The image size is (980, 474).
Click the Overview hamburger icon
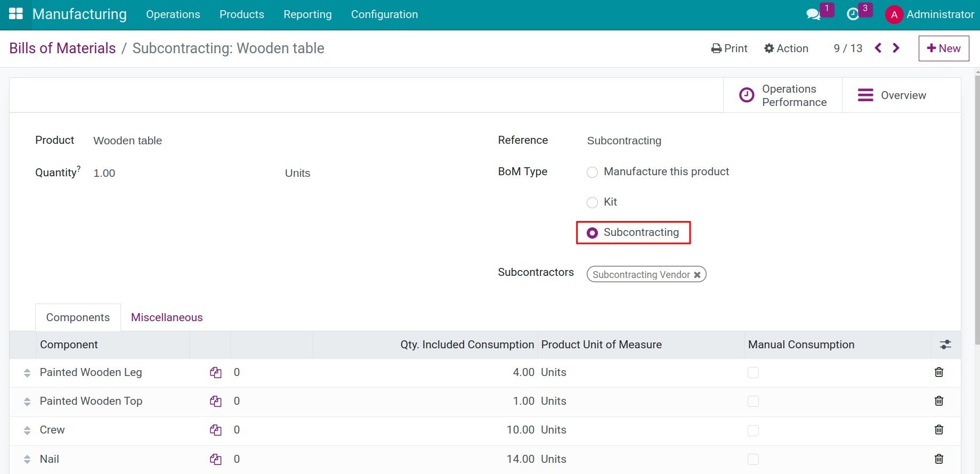click(x=865, y=95)
